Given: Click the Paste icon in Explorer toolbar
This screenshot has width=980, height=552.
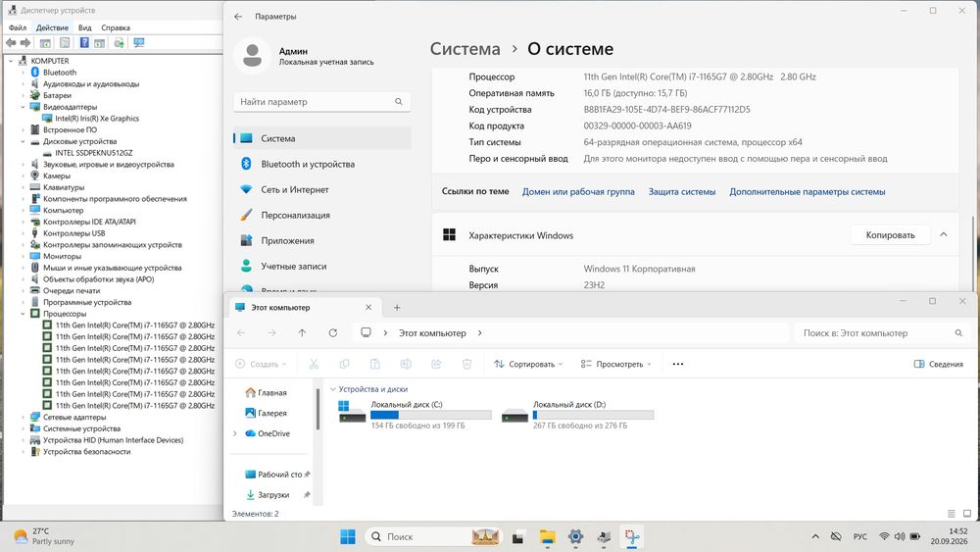Looking at the screenshot, I should (x=375, y=364).
